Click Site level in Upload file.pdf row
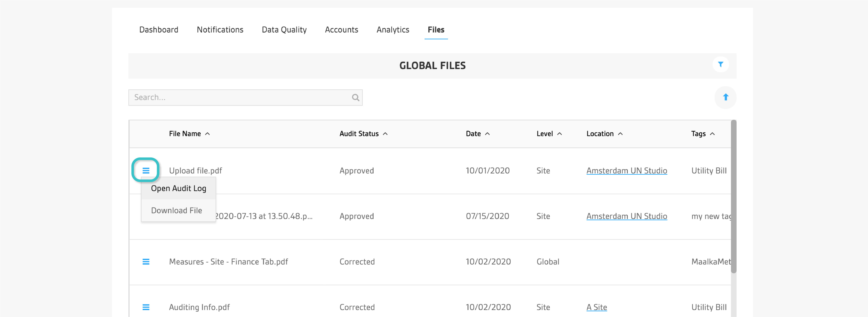The height and width of the screenshot is (317, 868). point(543,171)
